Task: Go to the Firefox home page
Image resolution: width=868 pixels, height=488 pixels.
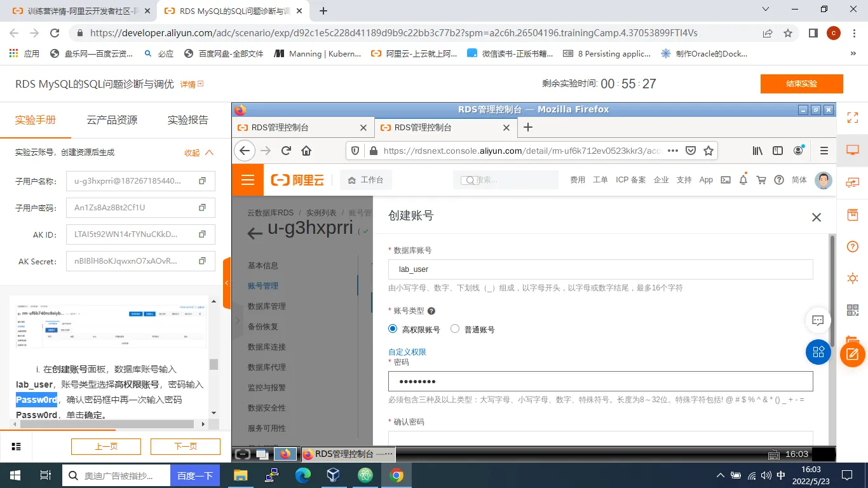Action: click(306, 151)
